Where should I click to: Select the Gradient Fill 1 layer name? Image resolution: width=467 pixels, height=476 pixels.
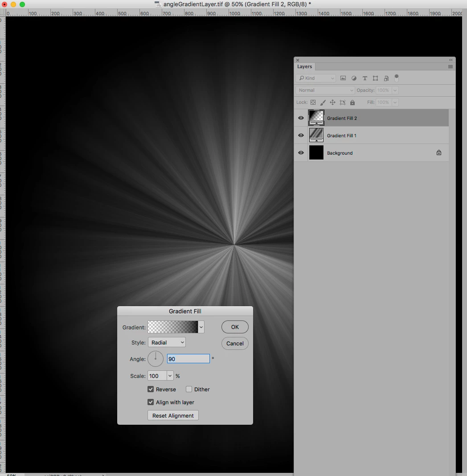pos(341,135)
